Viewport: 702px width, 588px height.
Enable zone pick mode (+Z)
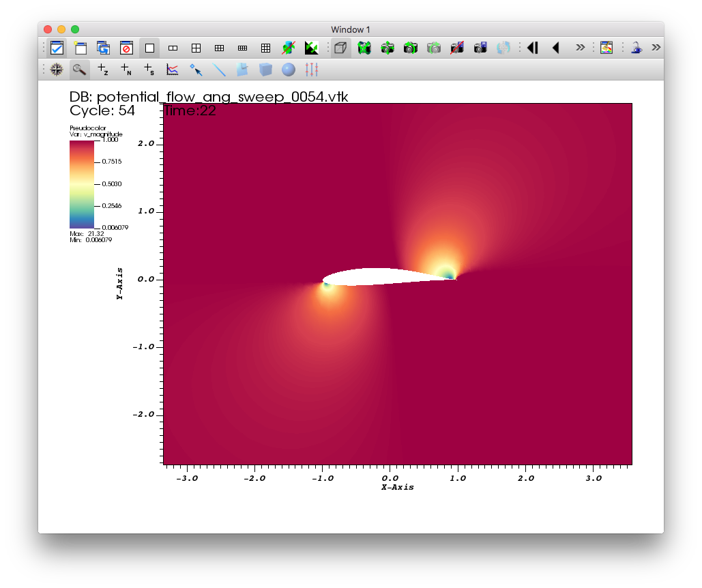tap(103, 70)
